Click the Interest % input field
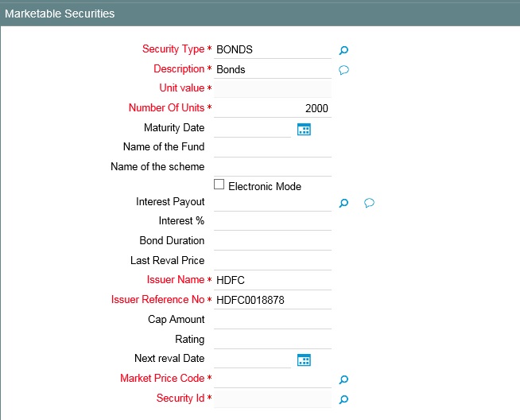Image resolution: width=520 pixels, height=420 pixels. [x=272, y=221]
